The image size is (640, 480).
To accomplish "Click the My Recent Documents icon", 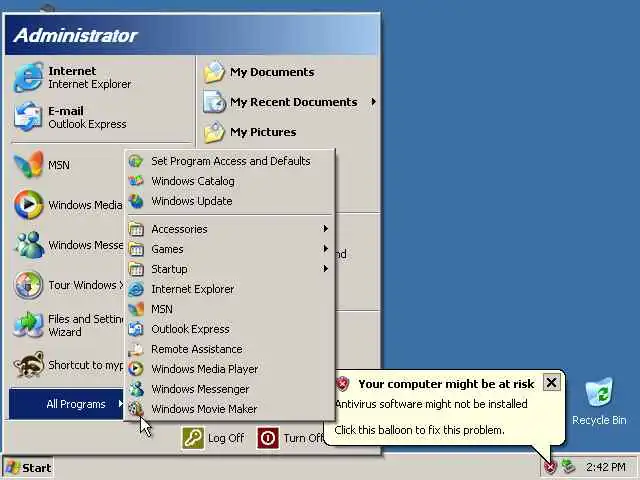I will pos(214,102).
